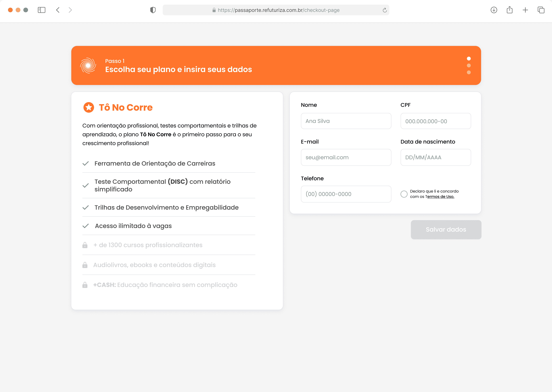Open a new tab with plus

pyautogui.click(x=525, y=10)
